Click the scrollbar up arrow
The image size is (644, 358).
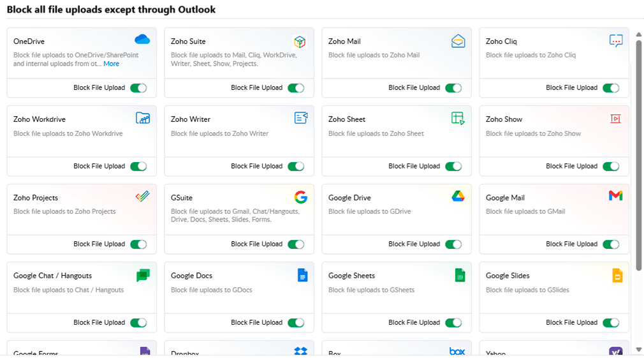(639, 34)
